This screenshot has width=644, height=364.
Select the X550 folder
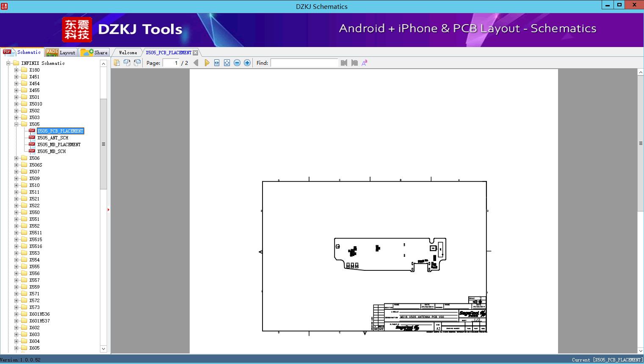point(34,212)
